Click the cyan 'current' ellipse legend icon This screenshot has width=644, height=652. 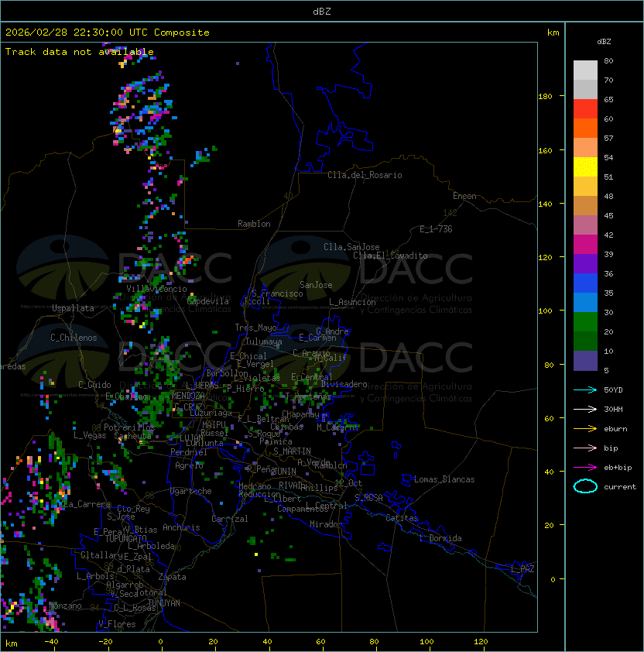(585, 486)
